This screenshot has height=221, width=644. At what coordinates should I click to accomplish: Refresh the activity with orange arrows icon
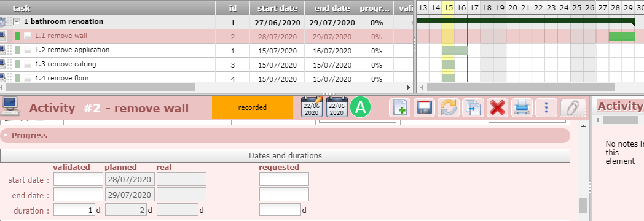coord(449,108)
